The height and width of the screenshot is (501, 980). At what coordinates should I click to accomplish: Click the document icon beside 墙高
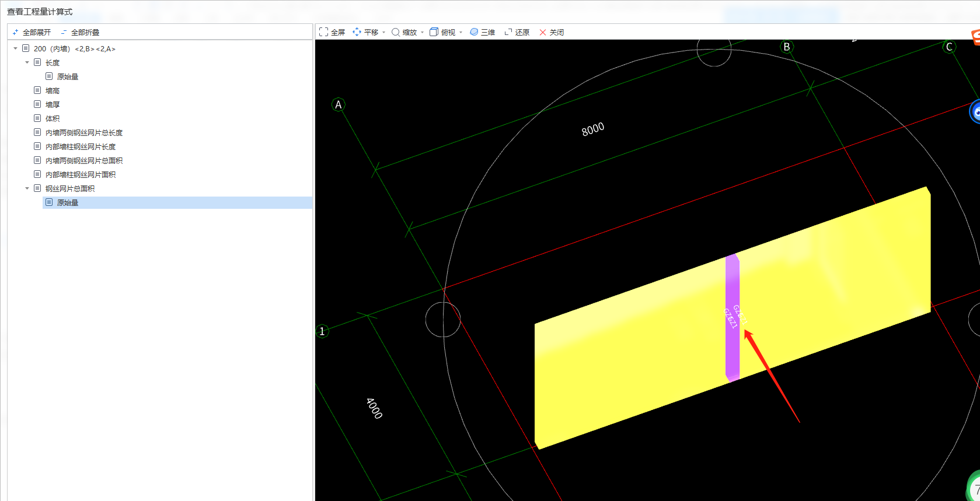pos(37,90)
